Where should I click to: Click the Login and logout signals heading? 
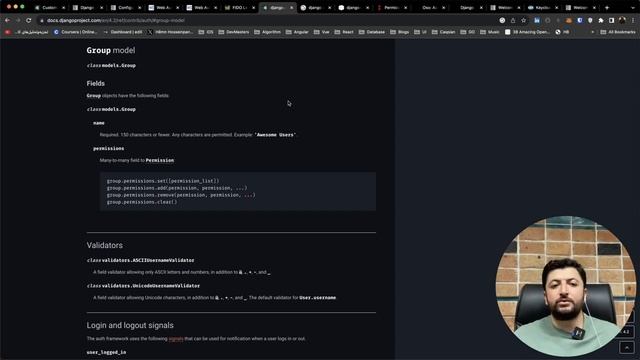pos(130,325)
